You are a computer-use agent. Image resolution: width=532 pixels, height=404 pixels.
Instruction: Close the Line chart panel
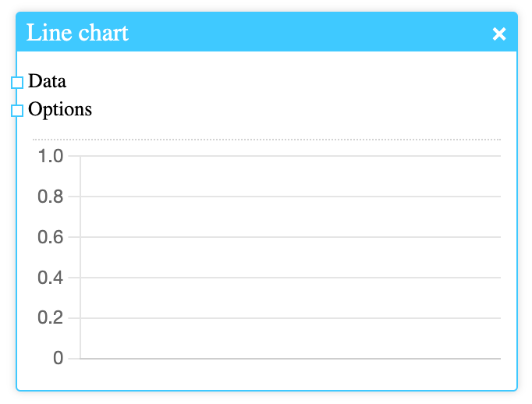pos(499,34)
